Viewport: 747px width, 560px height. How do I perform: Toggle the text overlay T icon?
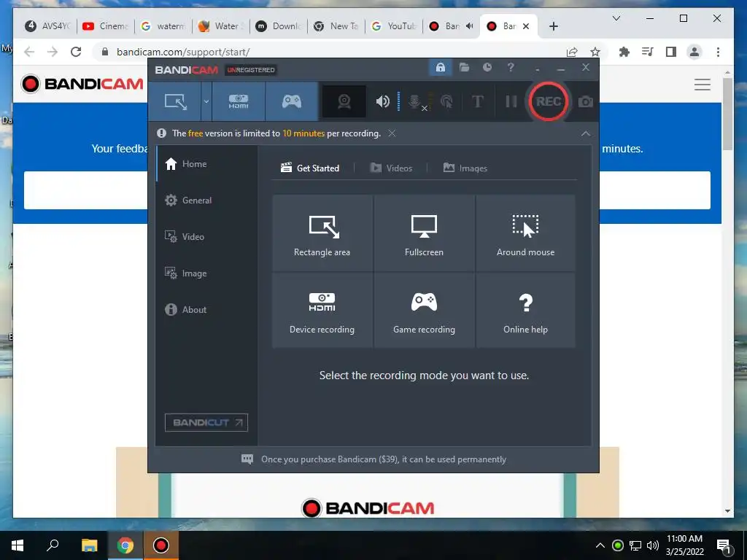click(477, 101)
